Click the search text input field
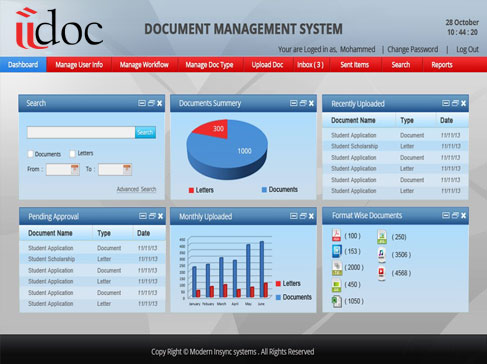The width and height of the screenshot is (487, 364). click(81, 132)
